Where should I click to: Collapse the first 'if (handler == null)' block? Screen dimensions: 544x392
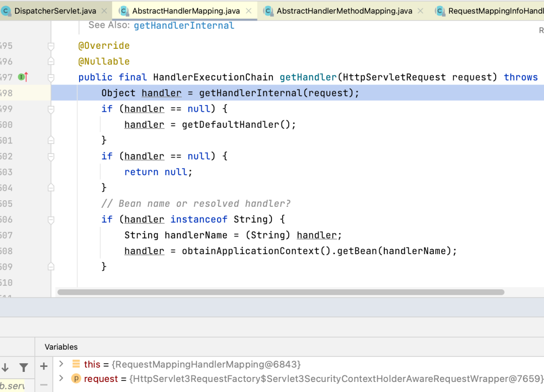pos(51,109)
